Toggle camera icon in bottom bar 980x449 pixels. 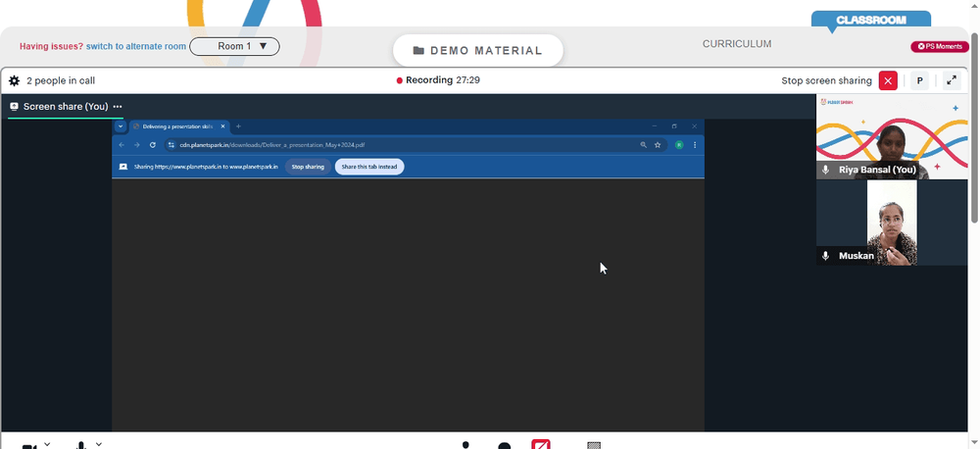pos(29,446)
